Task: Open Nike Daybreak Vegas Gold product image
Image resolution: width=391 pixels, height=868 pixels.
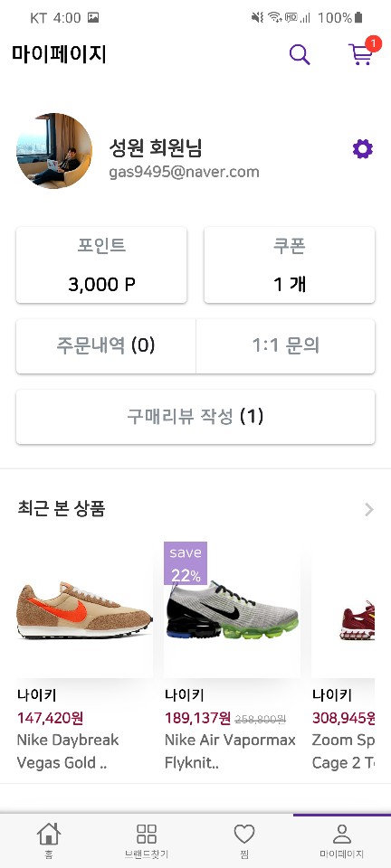Action: 85,610
